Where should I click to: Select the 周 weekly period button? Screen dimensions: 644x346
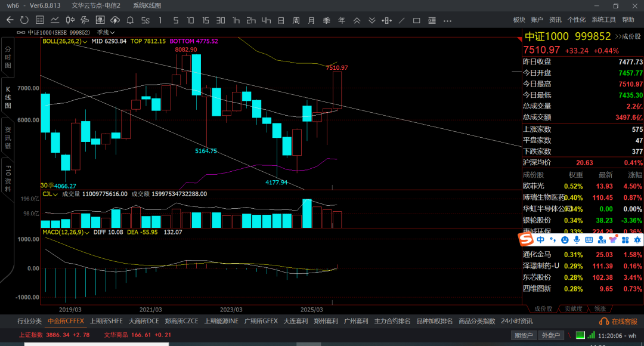(296, 20)
